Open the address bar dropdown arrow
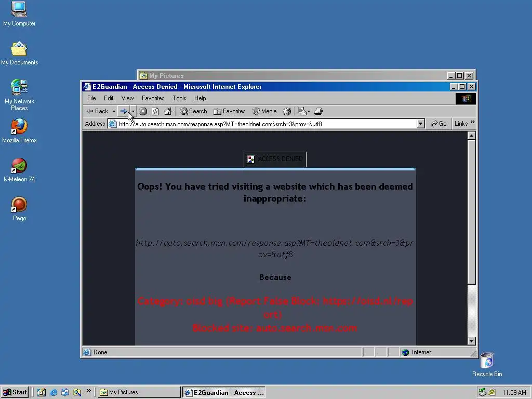532x399 pixels. [x=421, y=124]
